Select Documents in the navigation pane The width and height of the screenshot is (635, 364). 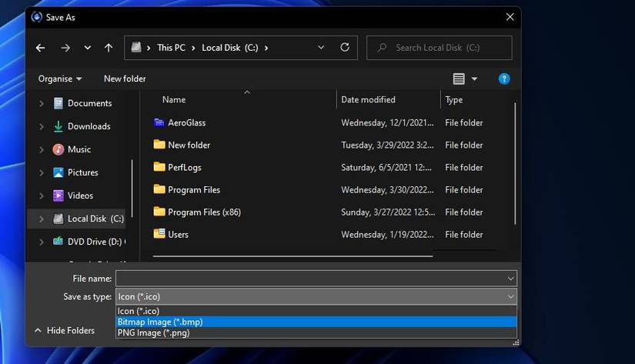click(x=89, y=103)
